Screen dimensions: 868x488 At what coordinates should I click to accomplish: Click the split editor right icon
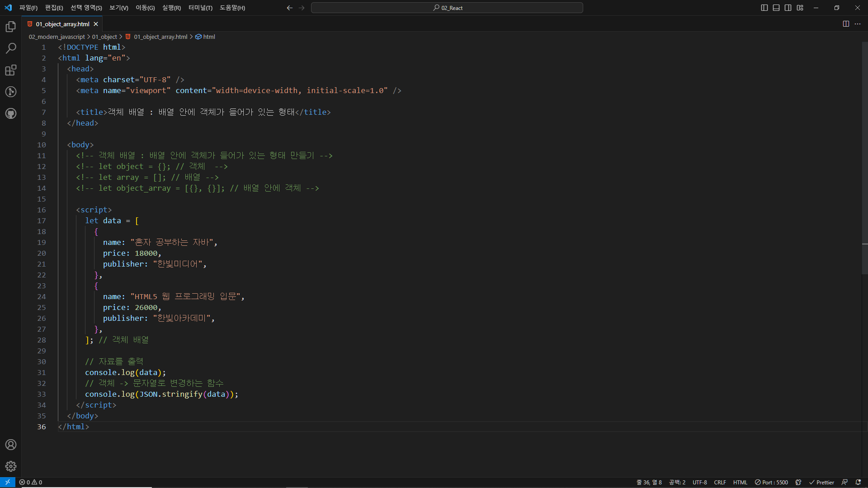click(846, 24)
